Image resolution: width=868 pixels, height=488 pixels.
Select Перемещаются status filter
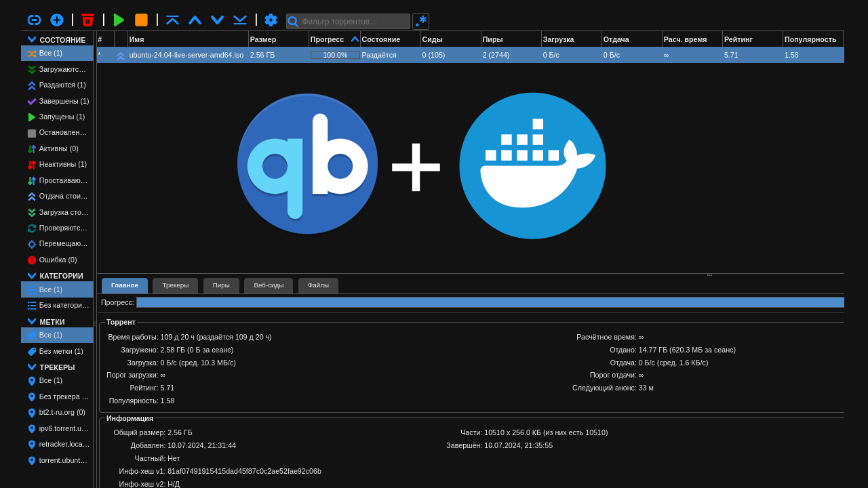(x=57, y=243)
